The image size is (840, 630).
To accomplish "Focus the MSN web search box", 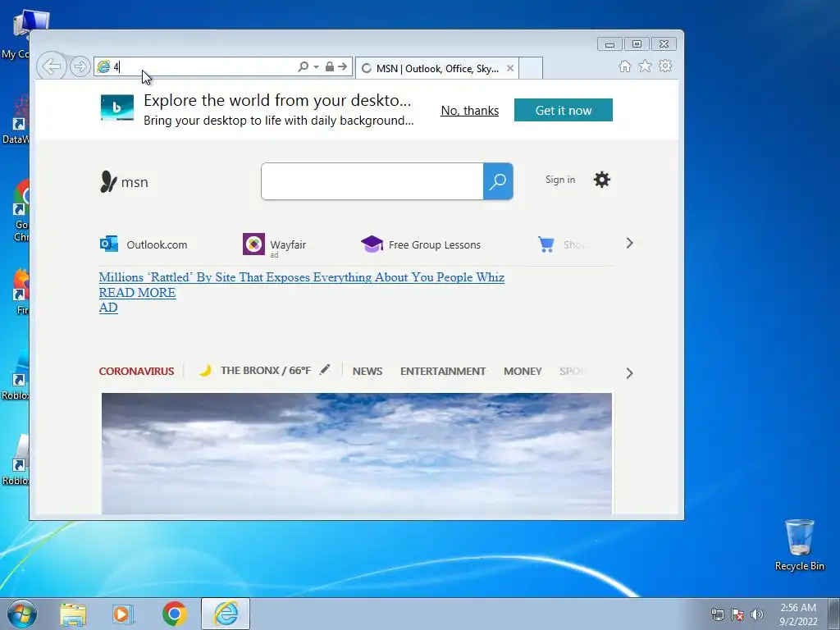I will (x=372, y=181).
